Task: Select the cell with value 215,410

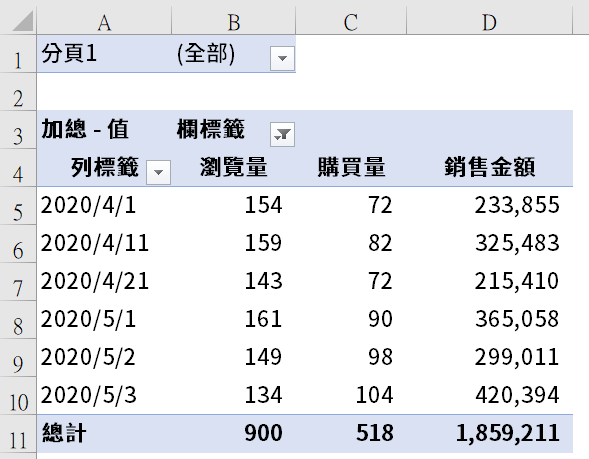Action: (489, 282)
